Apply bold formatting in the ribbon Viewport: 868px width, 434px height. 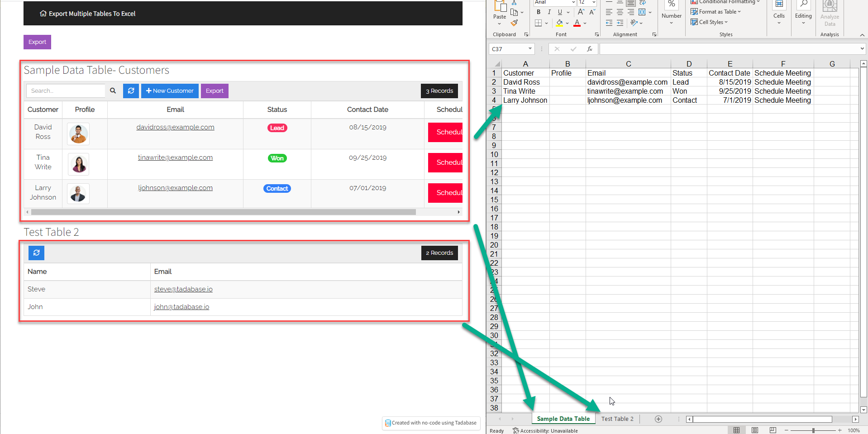(539, 12)
